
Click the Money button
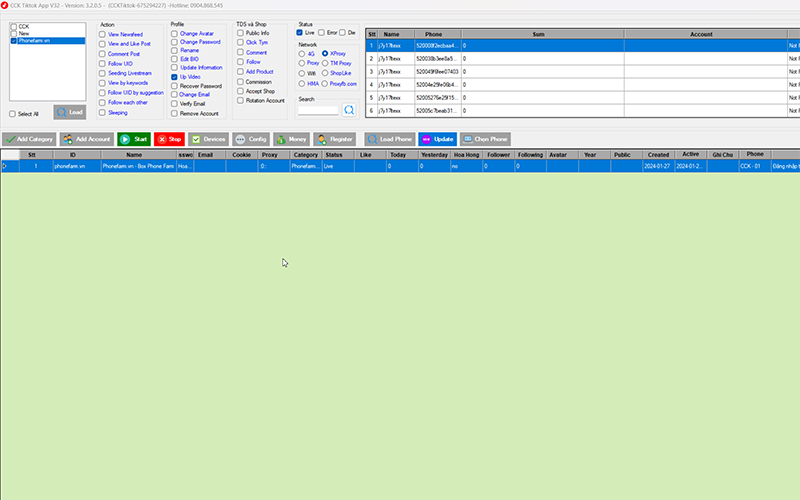click(292, 139)
